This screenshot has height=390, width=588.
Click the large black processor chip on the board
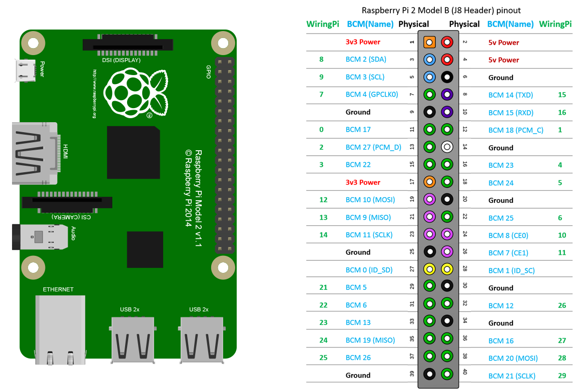[x=134, y=152]
